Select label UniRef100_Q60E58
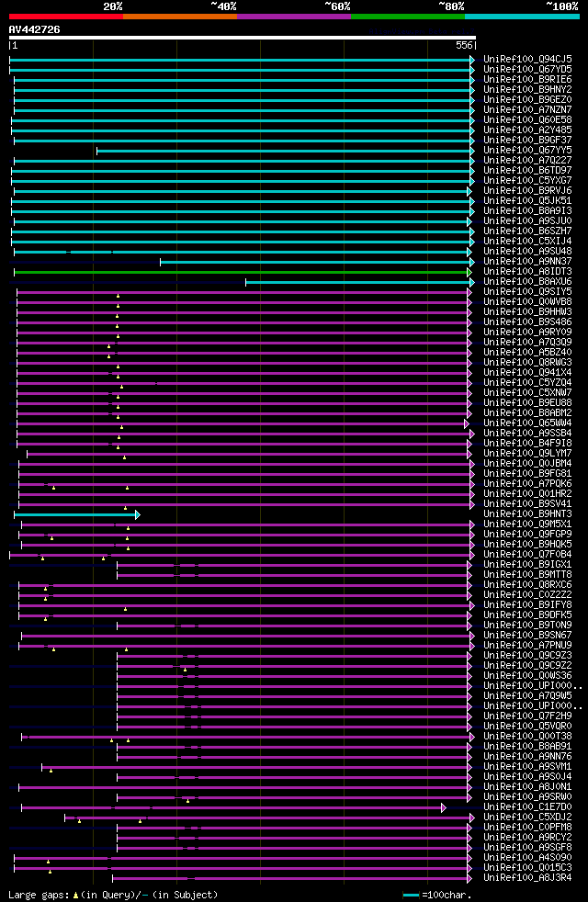This screenshot has height=902, width=588. coord(527,119)
